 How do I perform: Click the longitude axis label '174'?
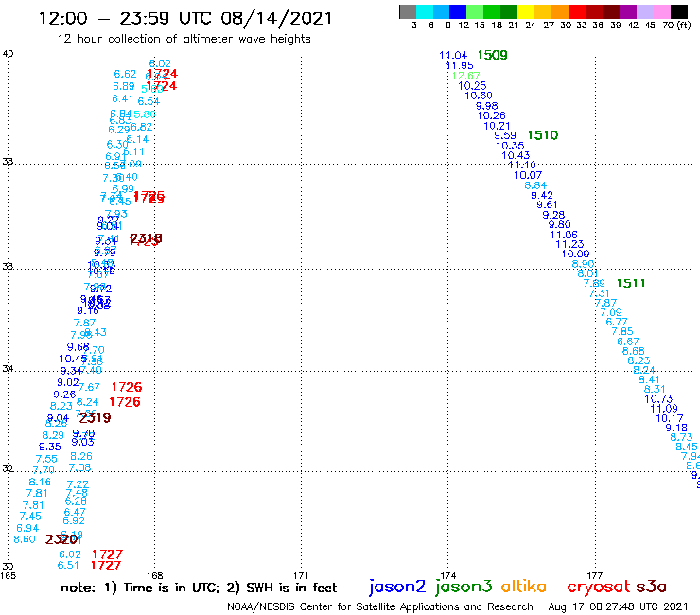448,576
